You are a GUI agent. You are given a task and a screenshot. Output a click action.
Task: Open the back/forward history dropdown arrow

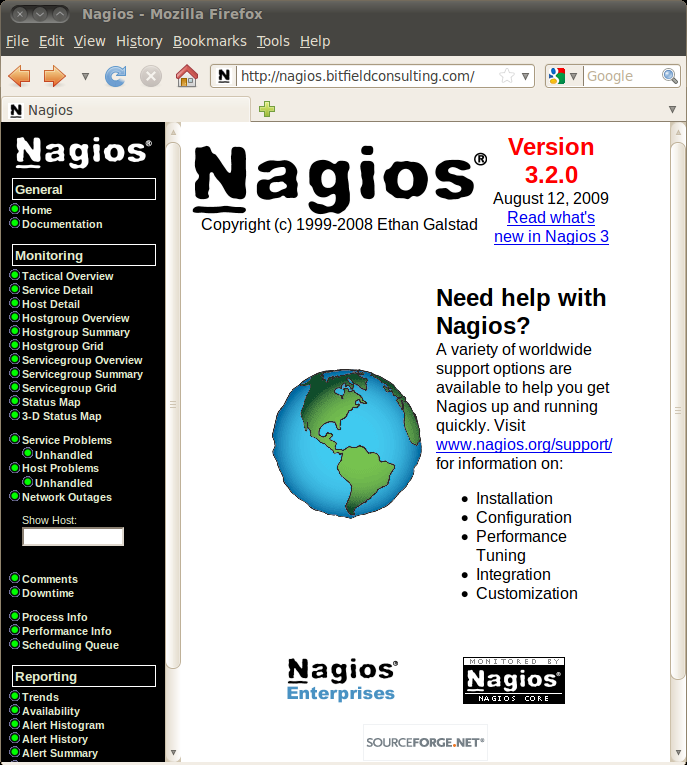85,76
